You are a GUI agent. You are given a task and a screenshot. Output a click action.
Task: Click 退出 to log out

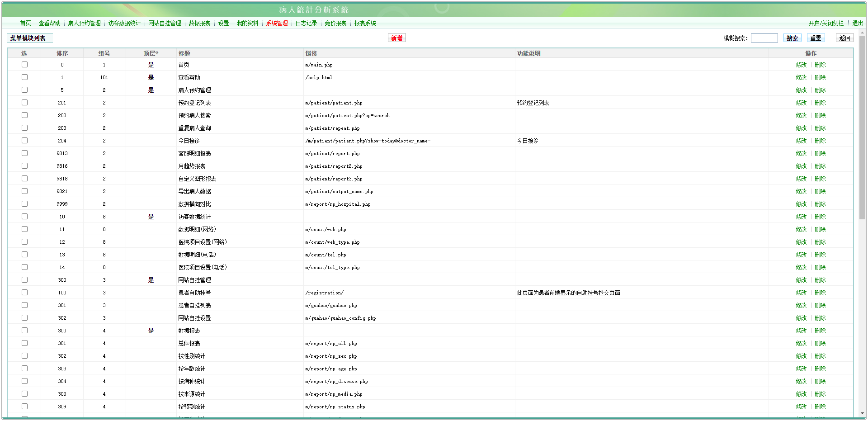858,23
